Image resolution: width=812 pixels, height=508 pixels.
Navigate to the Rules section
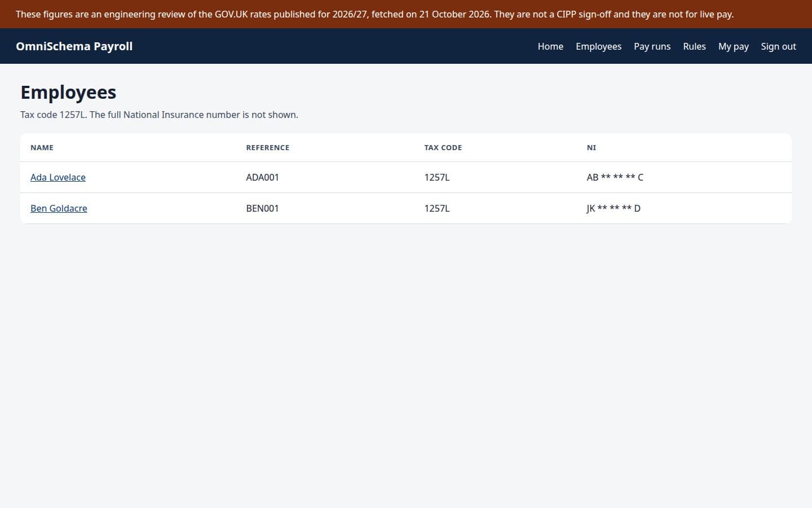[x=694, y=46]
